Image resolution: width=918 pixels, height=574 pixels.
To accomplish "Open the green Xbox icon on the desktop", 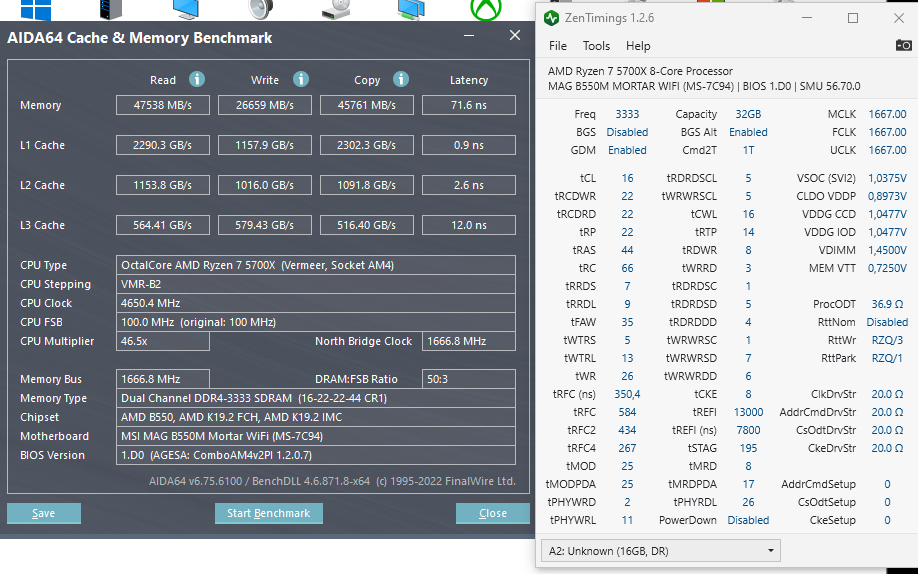I will click(x=486, y=9).
